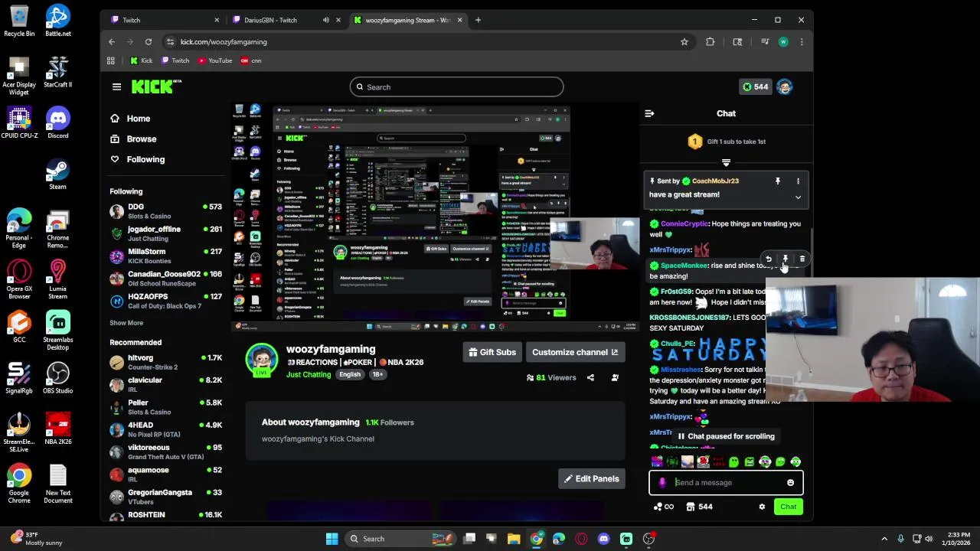Click the 1.1K Followers count

[390, 422]
